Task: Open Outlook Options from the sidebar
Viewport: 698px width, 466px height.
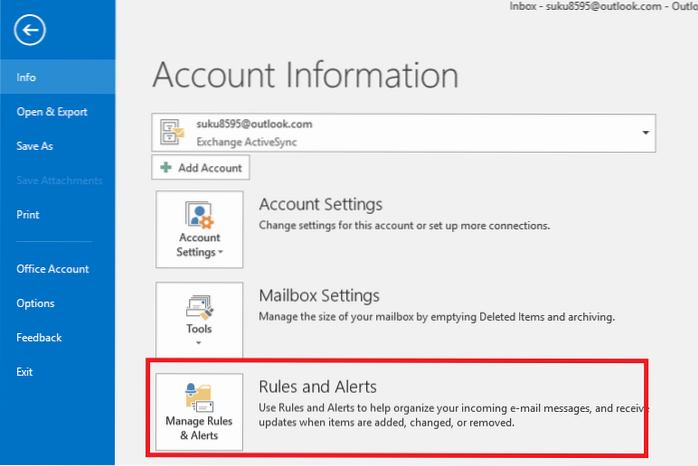Action: coord(35,303)
